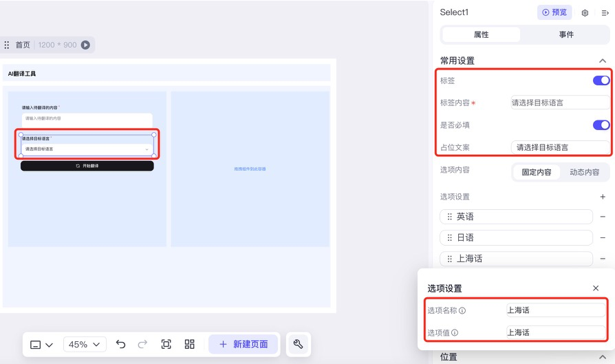
Task: Switch to the 属性 tab
Action: coord(482,34)
